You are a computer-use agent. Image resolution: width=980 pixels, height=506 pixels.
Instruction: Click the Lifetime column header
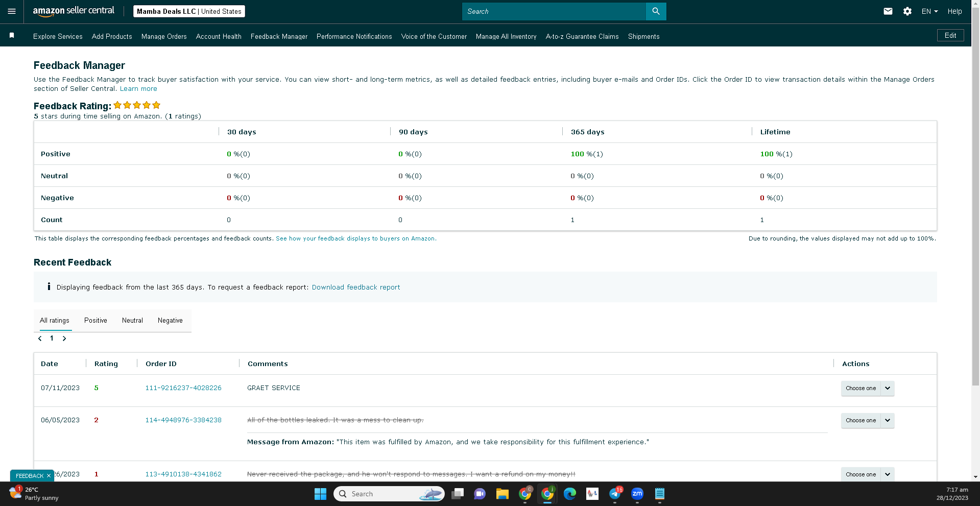point(775,132)
